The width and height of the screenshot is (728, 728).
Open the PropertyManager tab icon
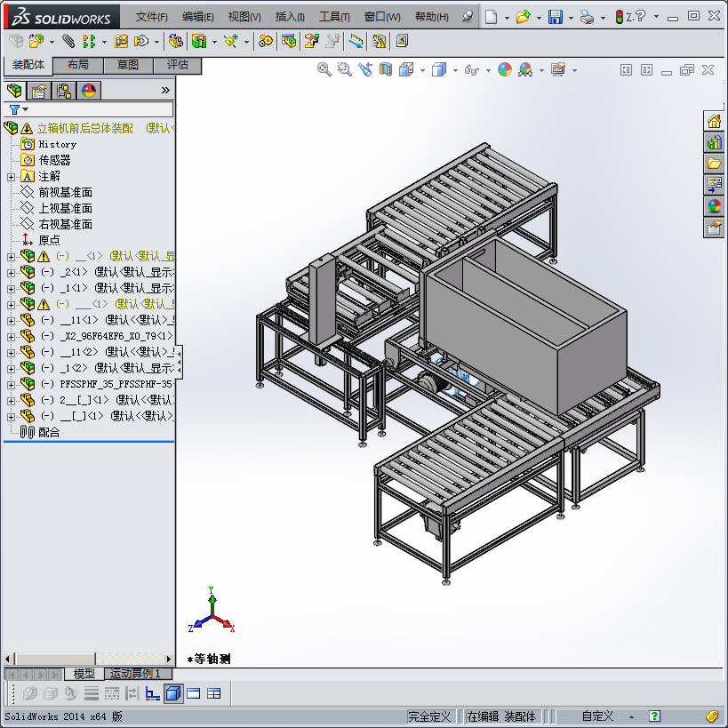38,90
